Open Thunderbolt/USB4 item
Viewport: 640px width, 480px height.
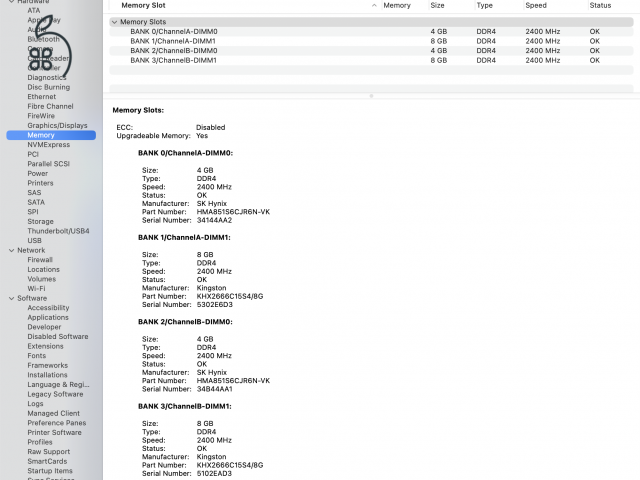tap(58, 231)
